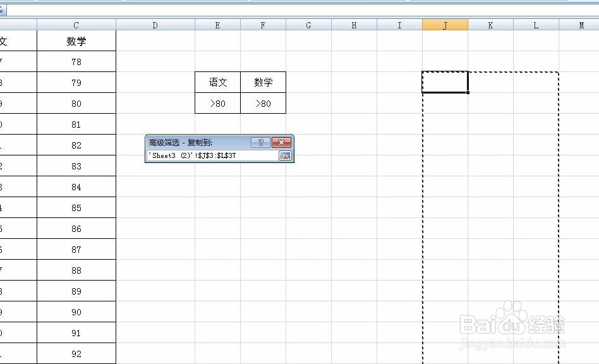
Task: Select the cell containing 85
Action: (x=76, y=207)
